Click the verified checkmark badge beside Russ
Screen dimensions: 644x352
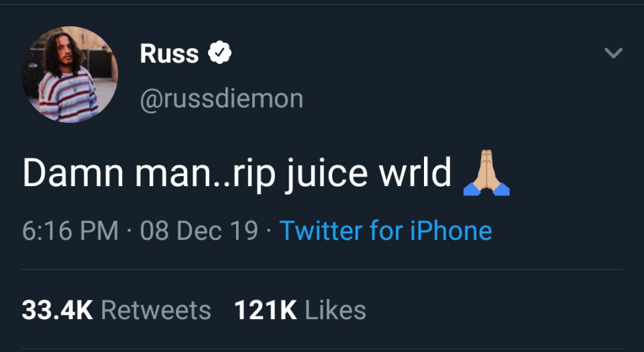coord(219,53)
